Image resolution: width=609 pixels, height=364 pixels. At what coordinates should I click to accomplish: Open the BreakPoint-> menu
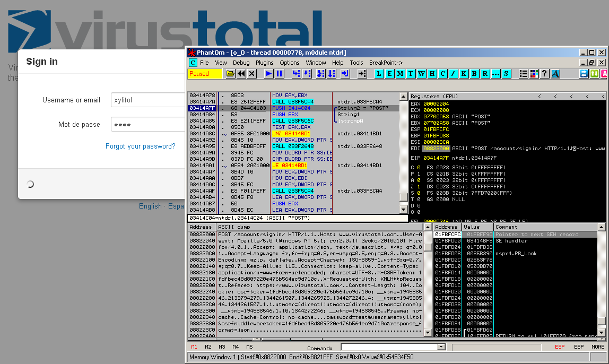tap(386, 63)
